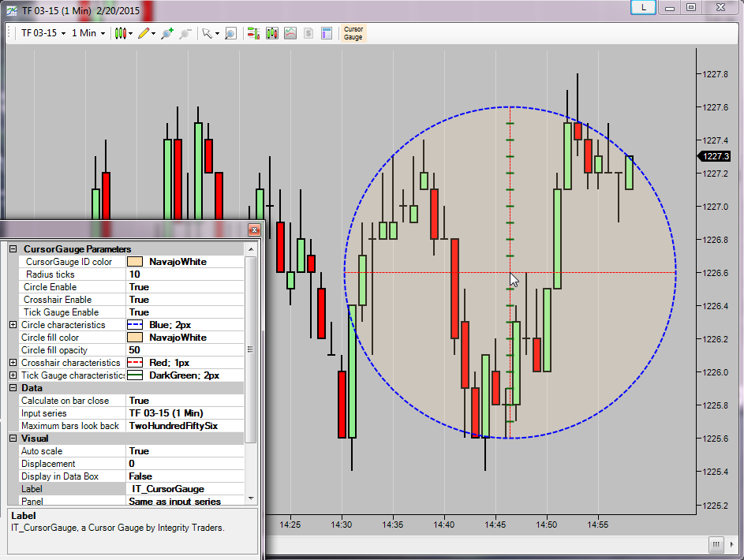This screenshot has height=560, width=744.
Task: Select the pencil drawing tools icon
Action: tap(144, 33)
